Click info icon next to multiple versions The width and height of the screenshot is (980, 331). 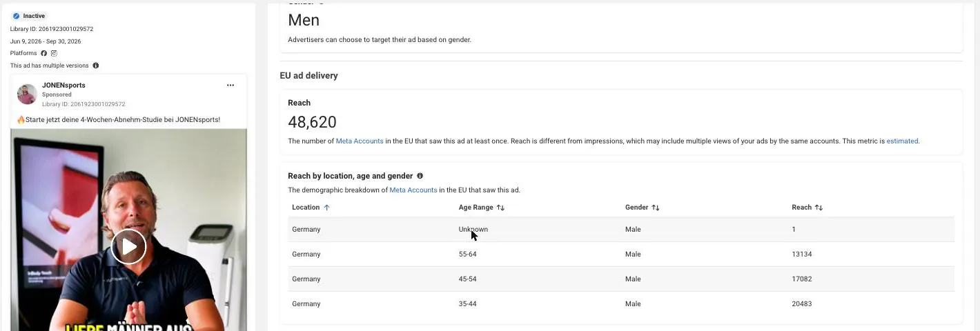96,66
